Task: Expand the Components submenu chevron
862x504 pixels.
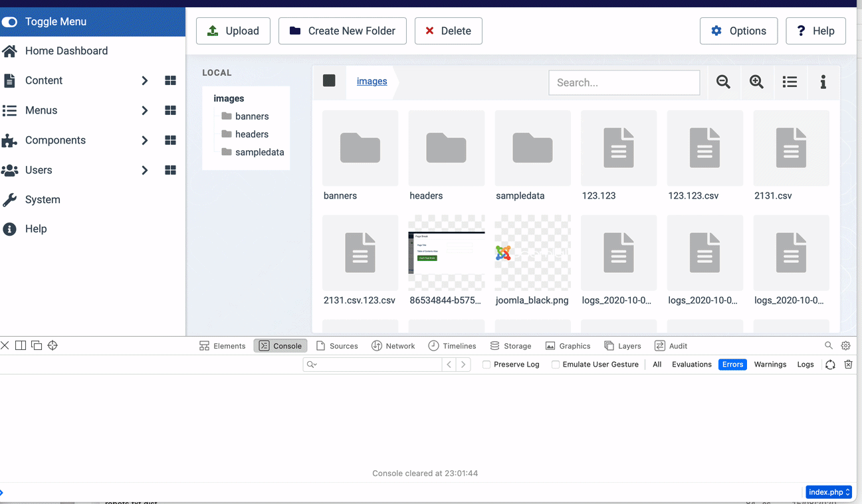Action: point(144,140)
